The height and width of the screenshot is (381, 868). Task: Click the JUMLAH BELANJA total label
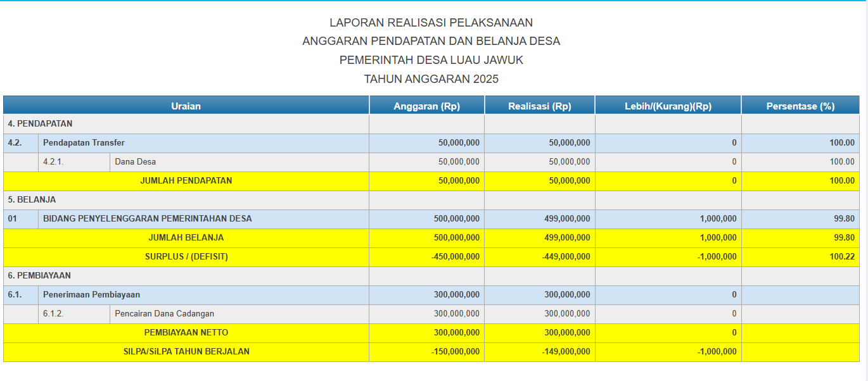[x=186, y=238]
